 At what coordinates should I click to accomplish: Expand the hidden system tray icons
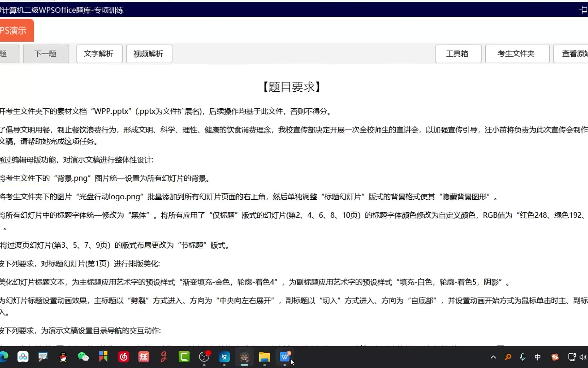pos(493,357)
